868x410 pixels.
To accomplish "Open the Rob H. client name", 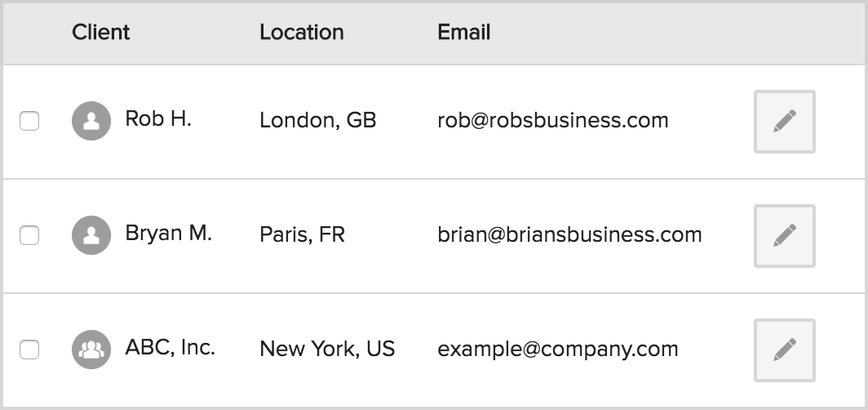I will tap(158, 118).
